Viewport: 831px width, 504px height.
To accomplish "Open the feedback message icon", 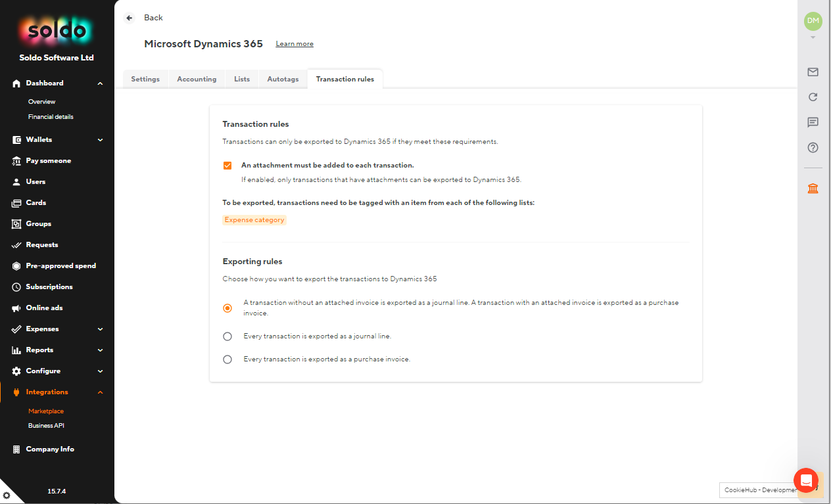I will (813, 122).
